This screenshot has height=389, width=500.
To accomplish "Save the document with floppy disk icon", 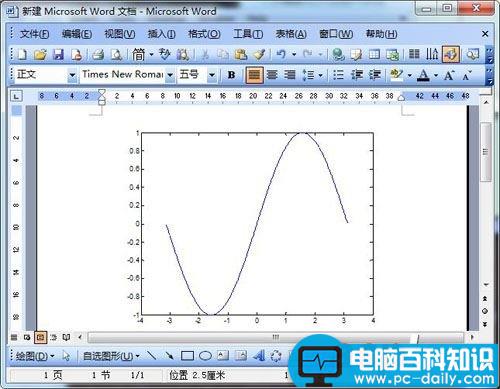I will 58,54.
